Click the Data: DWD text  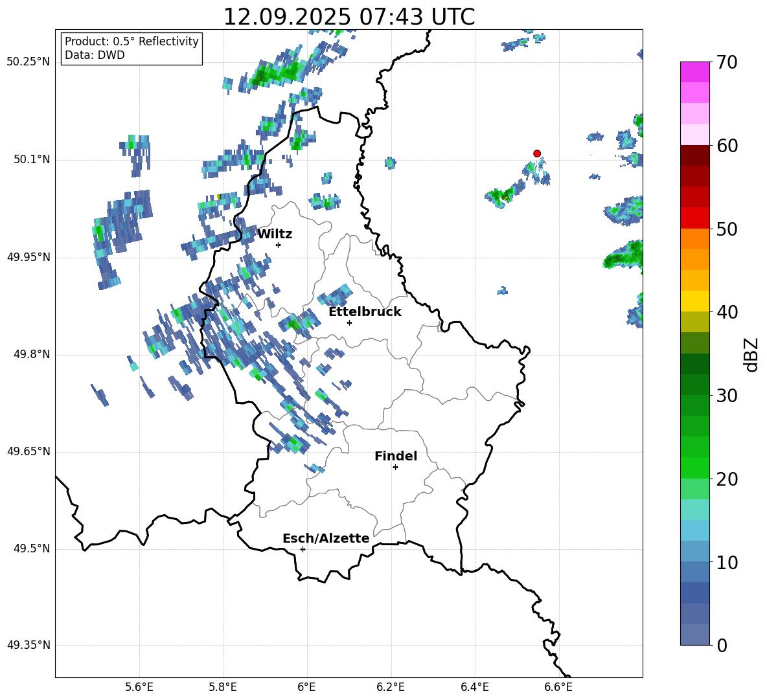(95, 55)
